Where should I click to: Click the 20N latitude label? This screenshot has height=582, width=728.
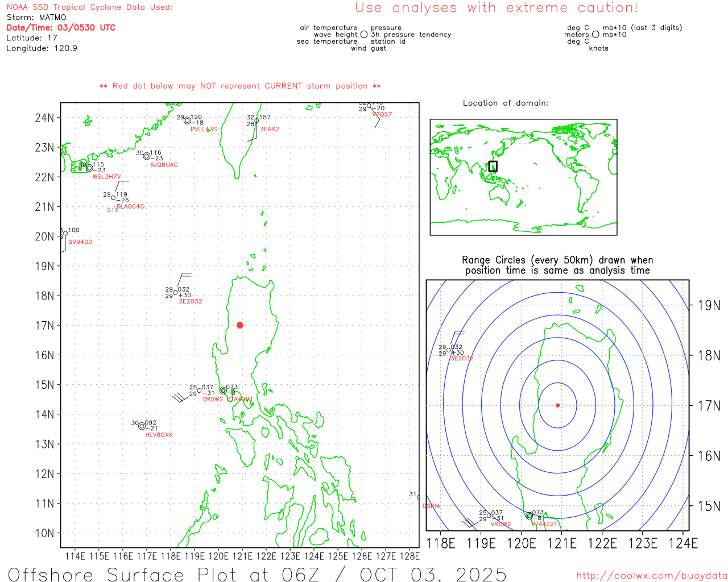point(44,236)
